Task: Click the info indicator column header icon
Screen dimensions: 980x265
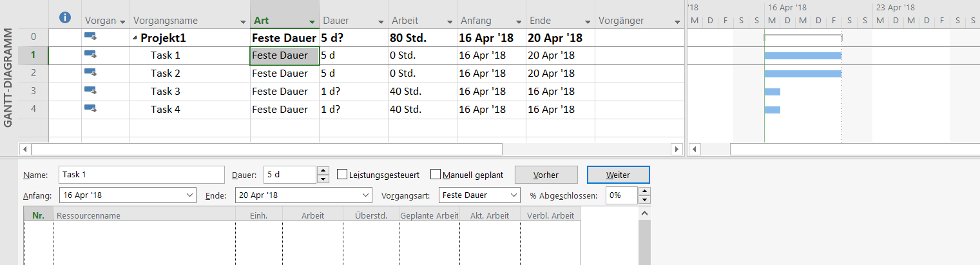Action: point(64,19)
